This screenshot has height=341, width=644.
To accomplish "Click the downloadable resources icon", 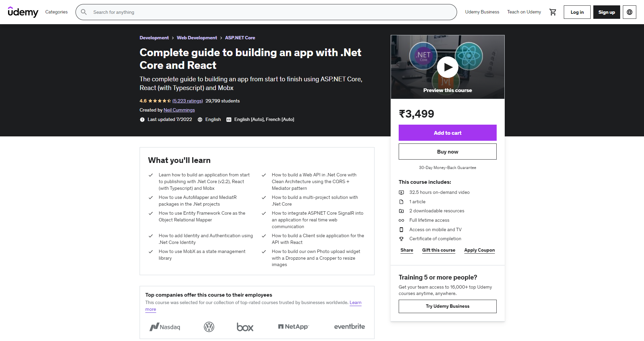I will [x=401, y=211].
